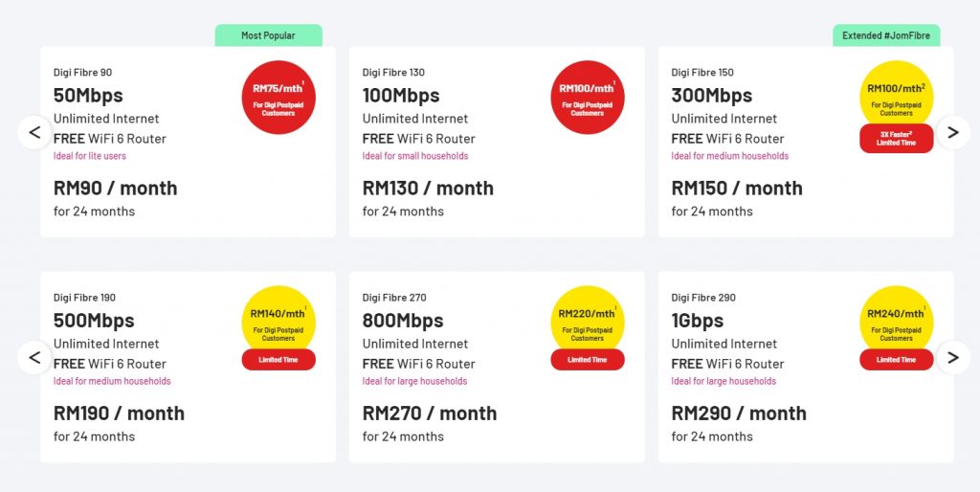
Task: Open the Digi Fibre 90 plan card
Action: tap(144, 191)
